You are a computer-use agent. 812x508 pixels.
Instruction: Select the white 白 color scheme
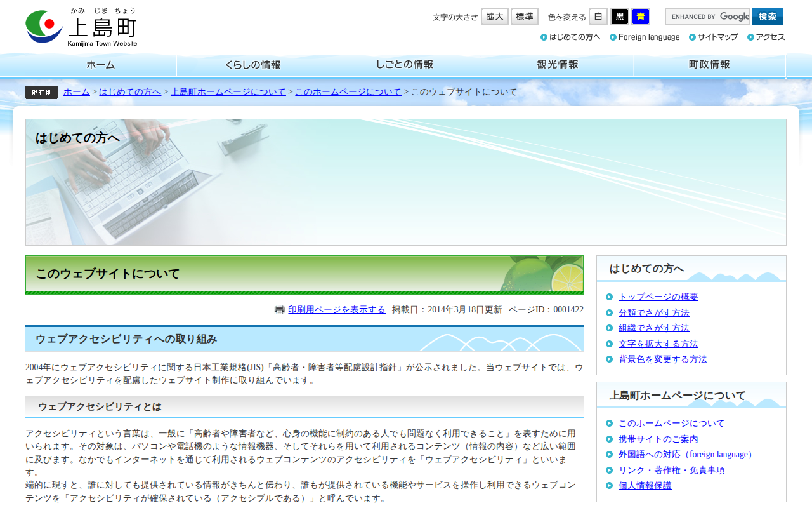598,17
